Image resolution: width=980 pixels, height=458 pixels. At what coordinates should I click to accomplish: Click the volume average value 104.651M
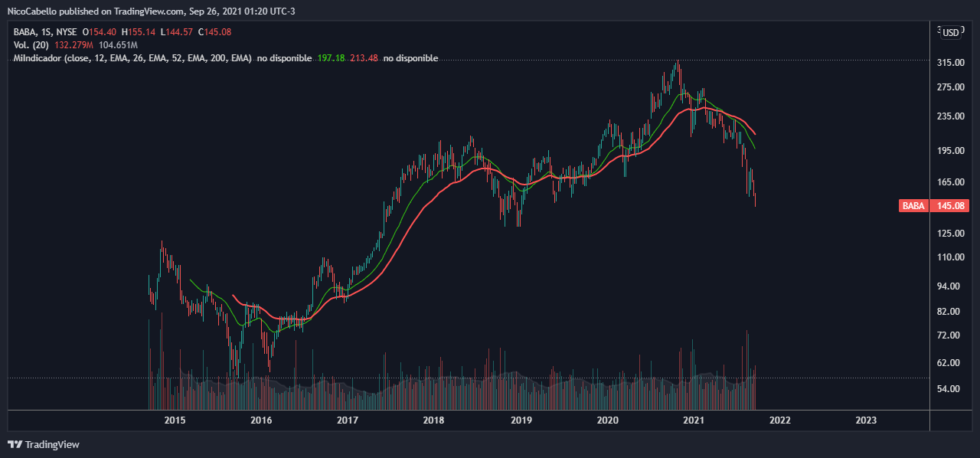click(x=119, y=45)
